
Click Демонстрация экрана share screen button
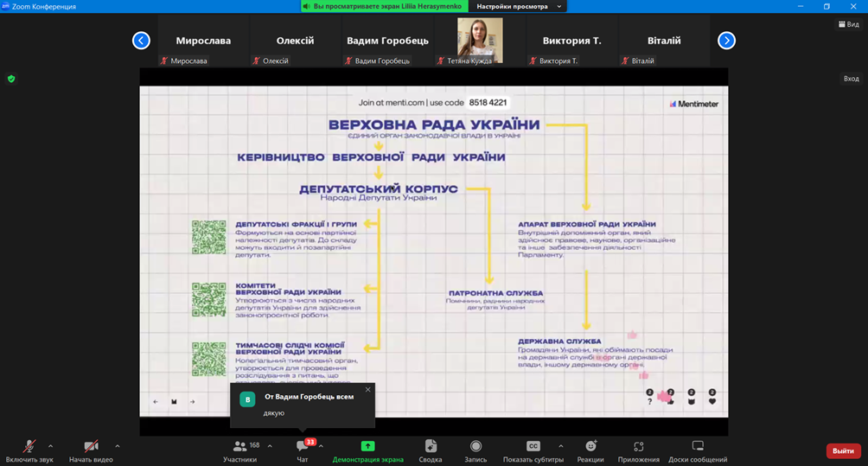tap(367, 449)
